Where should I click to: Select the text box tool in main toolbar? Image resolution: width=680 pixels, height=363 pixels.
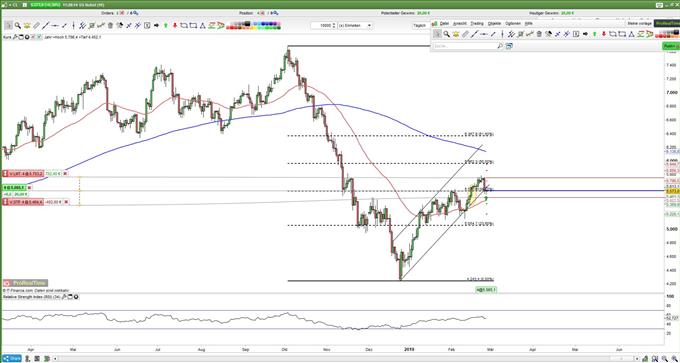point(147,25)
